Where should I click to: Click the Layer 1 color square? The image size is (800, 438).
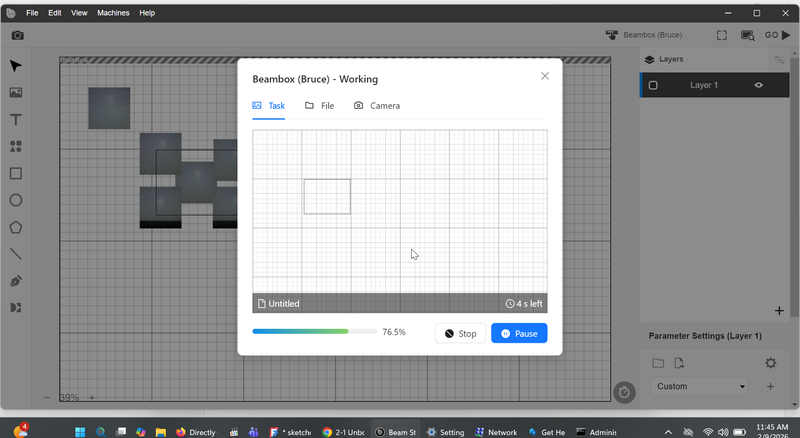point(653,85)
